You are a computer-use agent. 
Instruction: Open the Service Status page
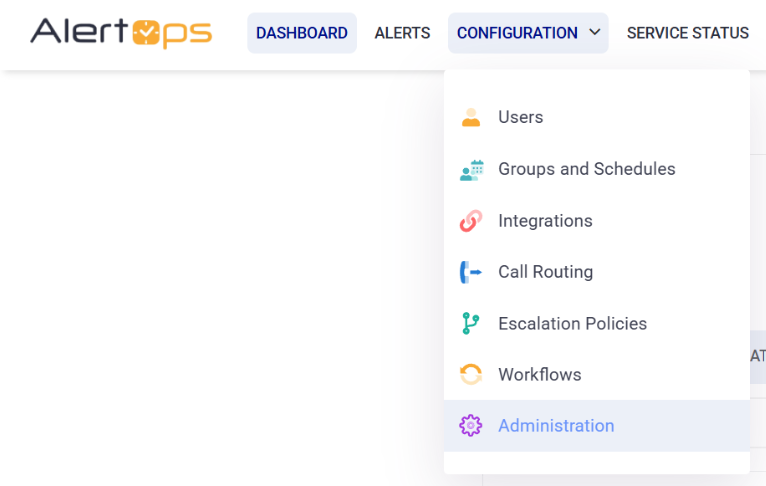688,33
